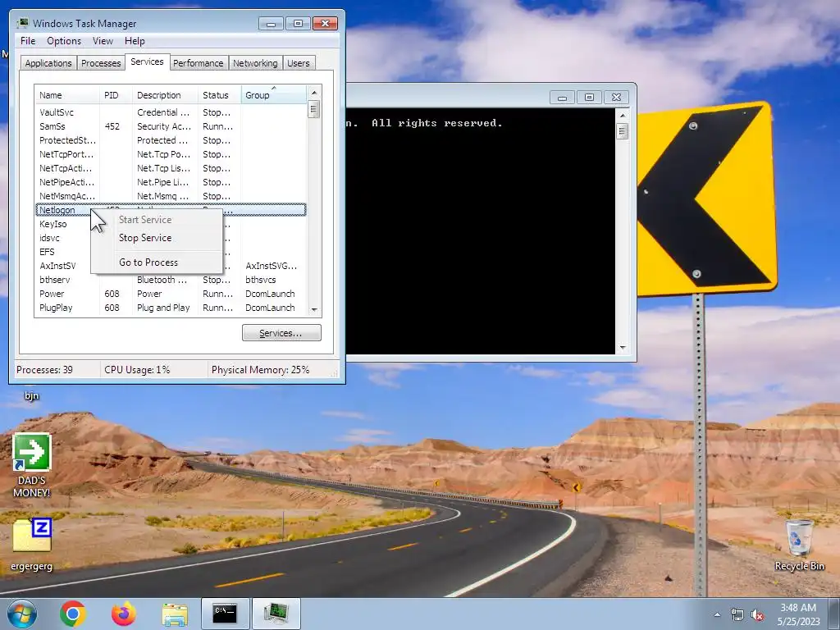The image size is (840, 630).
Task: Sort services by Name column
Action: (x=67, y=95)
